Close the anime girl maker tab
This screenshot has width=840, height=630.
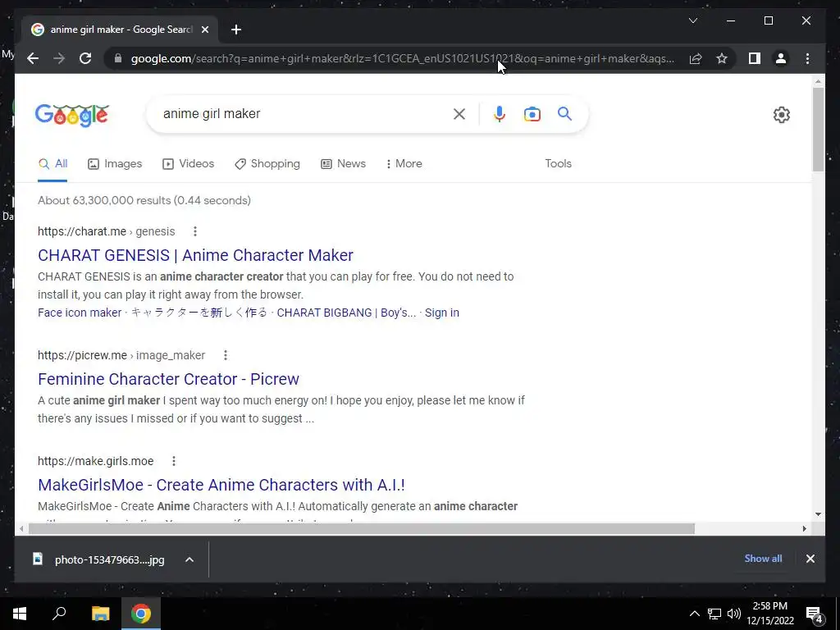tap(204, 30)
